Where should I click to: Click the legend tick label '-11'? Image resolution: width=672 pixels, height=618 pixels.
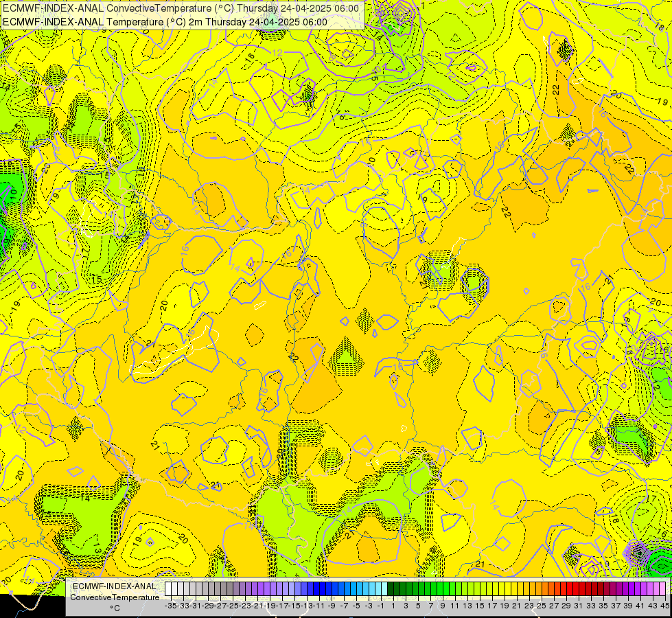click(319, 606)
